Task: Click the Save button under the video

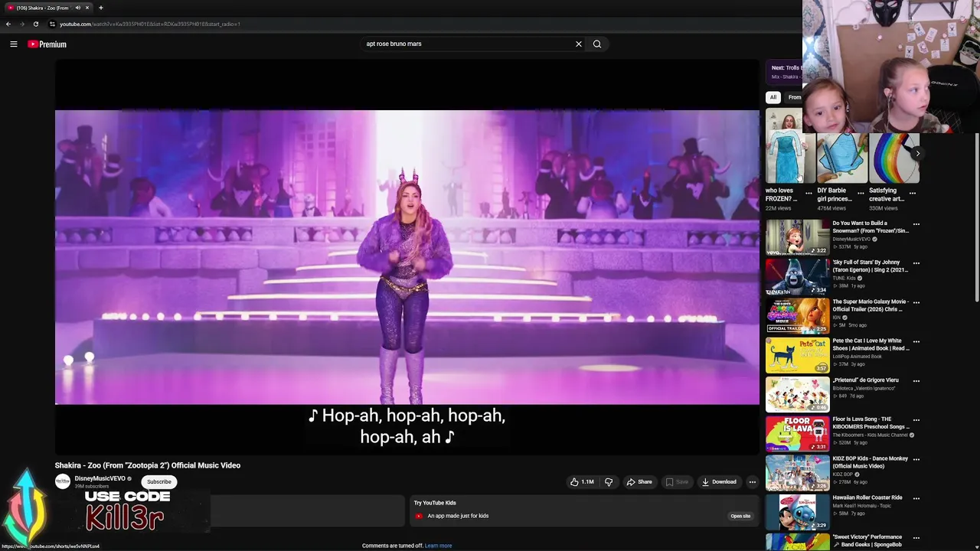Action: pos(677,482)
